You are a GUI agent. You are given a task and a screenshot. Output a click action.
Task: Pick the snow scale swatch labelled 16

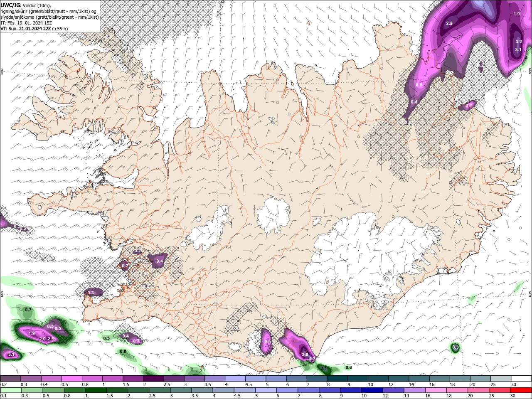440,378
